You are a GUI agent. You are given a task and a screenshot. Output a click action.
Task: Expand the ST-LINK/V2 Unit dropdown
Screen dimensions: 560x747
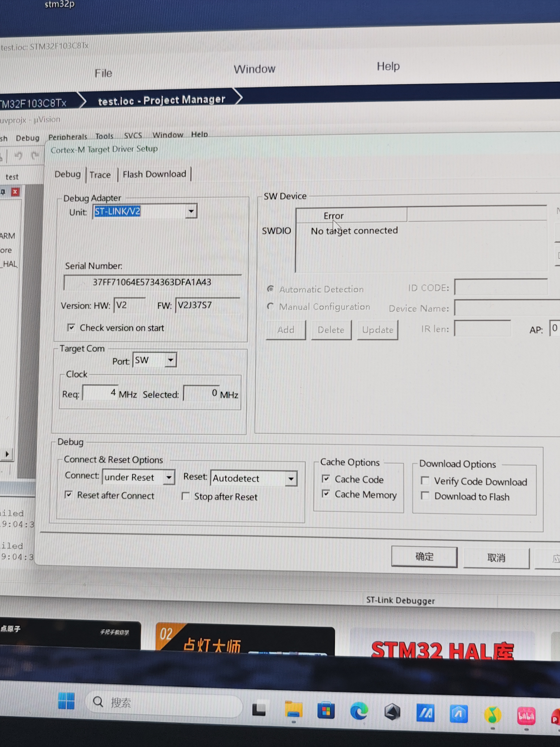click(x=191, y=211)
